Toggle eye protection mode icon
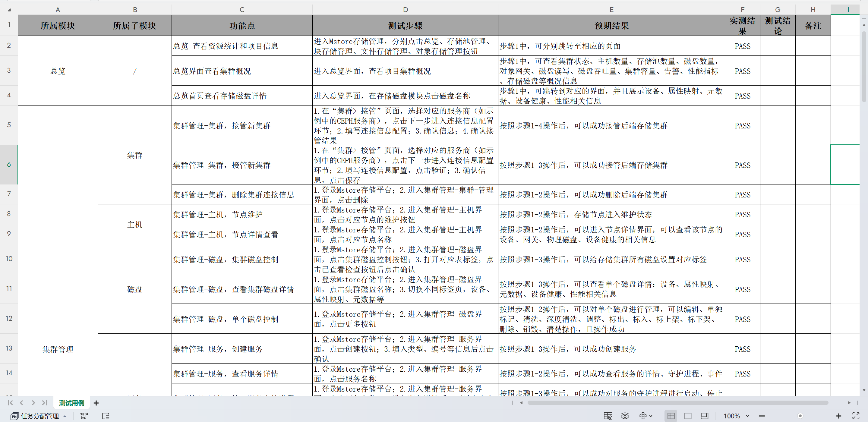 click(625, 416)
